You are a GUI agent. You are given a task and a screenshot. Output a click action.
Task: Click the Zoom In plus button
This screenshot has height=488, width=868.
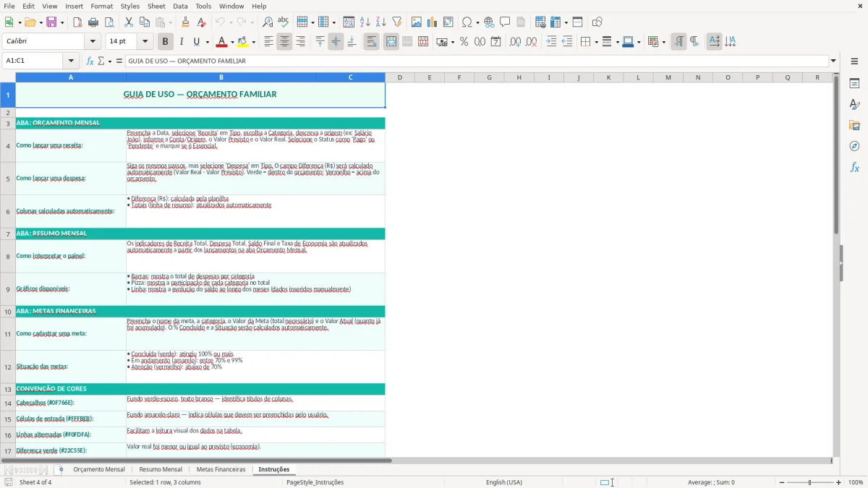click(x=839, y=482)
